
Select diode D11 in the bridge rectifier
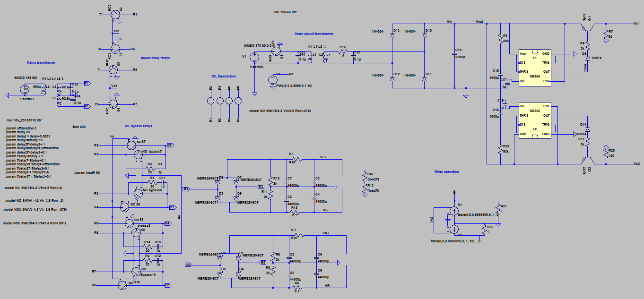point(424,79)
